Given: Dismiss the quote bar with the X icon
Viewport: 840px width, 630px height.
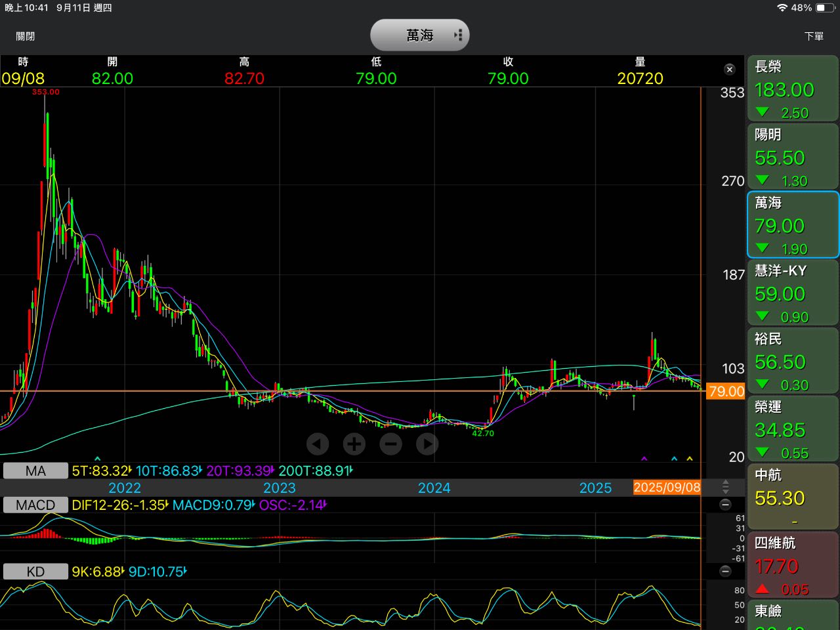Looking at the screenshot, I should point(729,70).
